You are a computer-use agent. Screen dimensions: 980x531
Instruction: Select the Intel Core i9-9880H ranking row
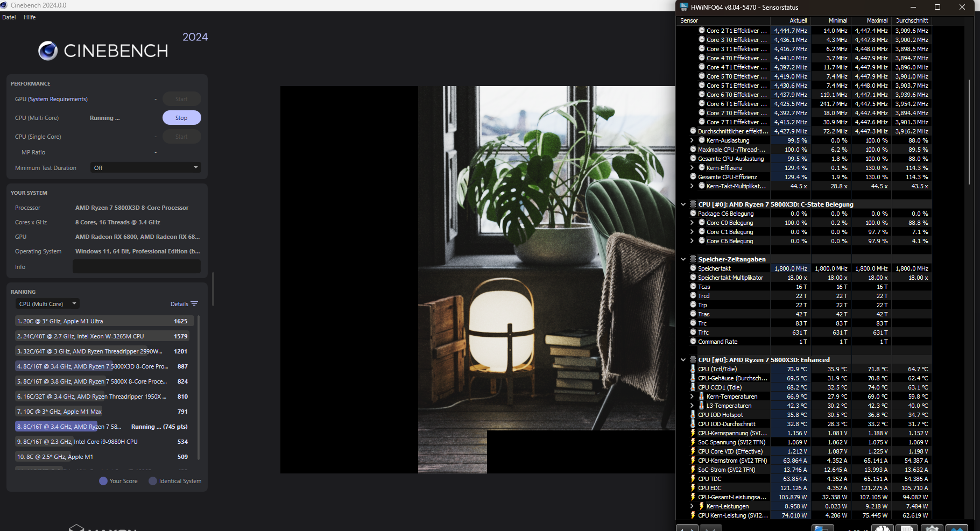coord(104,442)
